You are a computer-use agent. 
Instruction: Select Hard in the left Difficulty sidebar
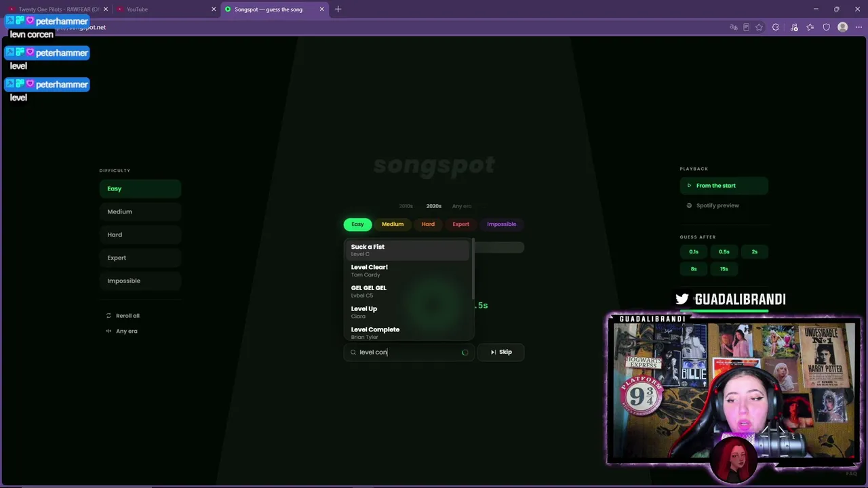click(x=140, y=235)
